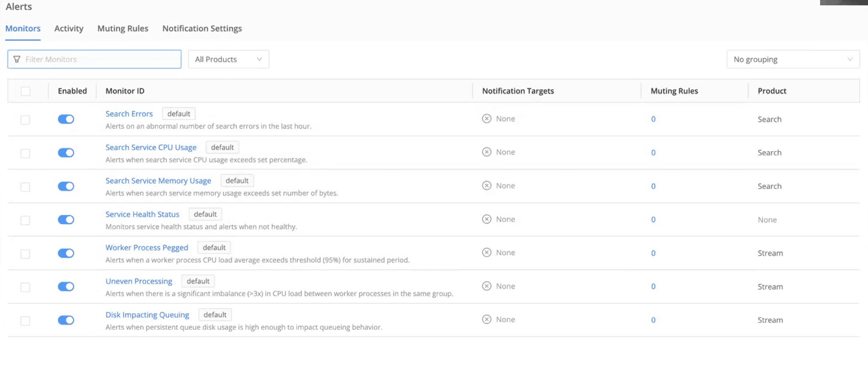This screenshot has width=868, height=365.
Task: Click the None target icon for Search Service CPU Usage
Action: pos(486,152)
